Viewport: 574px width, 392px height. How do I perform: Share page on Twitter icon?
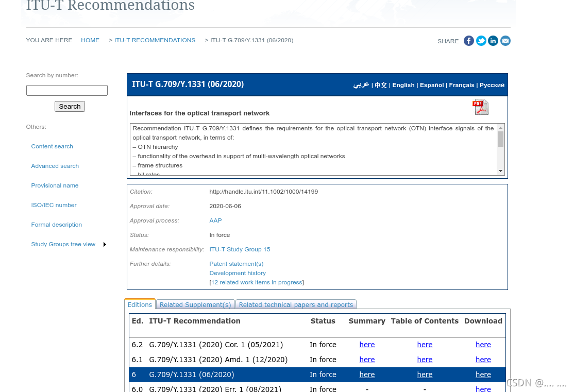click(481, 41)
